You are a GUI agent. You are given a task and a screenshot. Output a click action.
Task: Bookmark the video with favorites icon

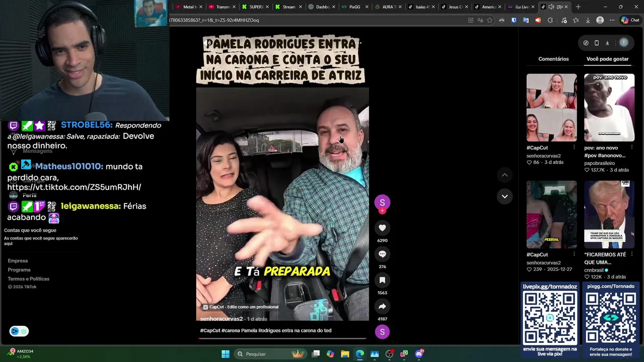[382, 280]
